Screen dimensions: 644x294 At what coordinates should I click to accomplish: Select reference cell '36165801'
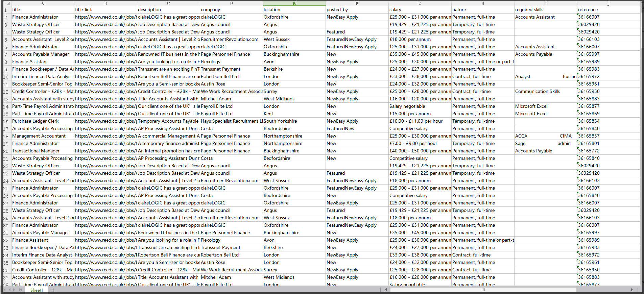click(609, 144)
